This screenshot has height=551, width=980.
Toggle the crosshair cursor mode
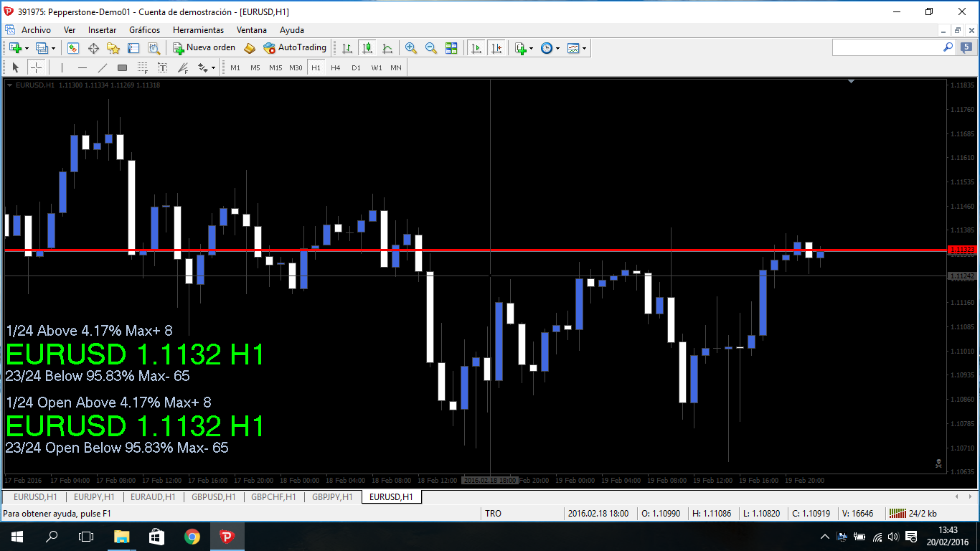36,67
